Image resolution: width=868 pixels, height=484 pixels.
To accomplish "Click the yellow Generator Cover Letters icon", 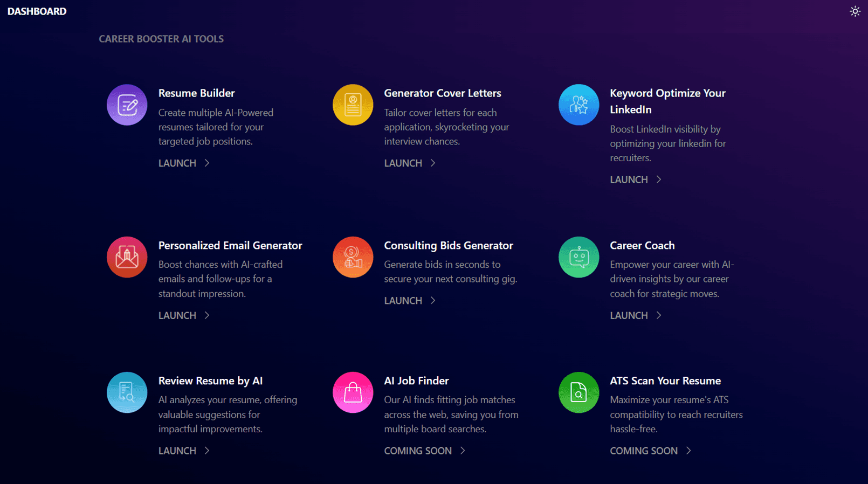I will tap(353, 105).
